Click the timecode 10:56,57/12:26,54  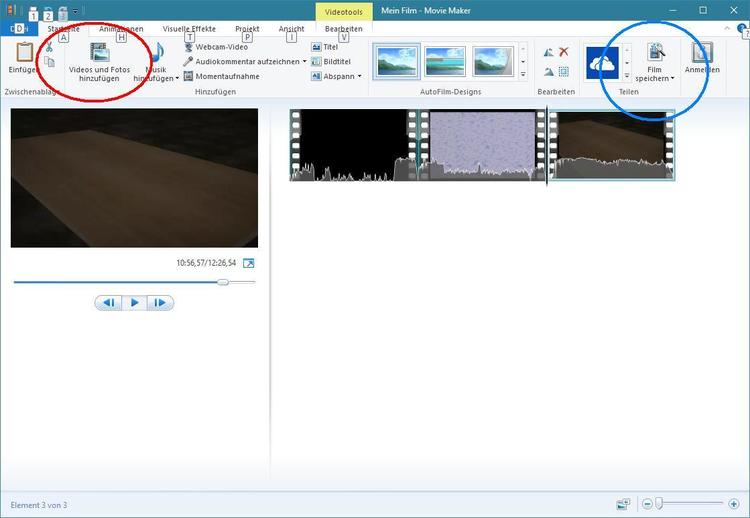pyautogui.click(x=206, y=263)
